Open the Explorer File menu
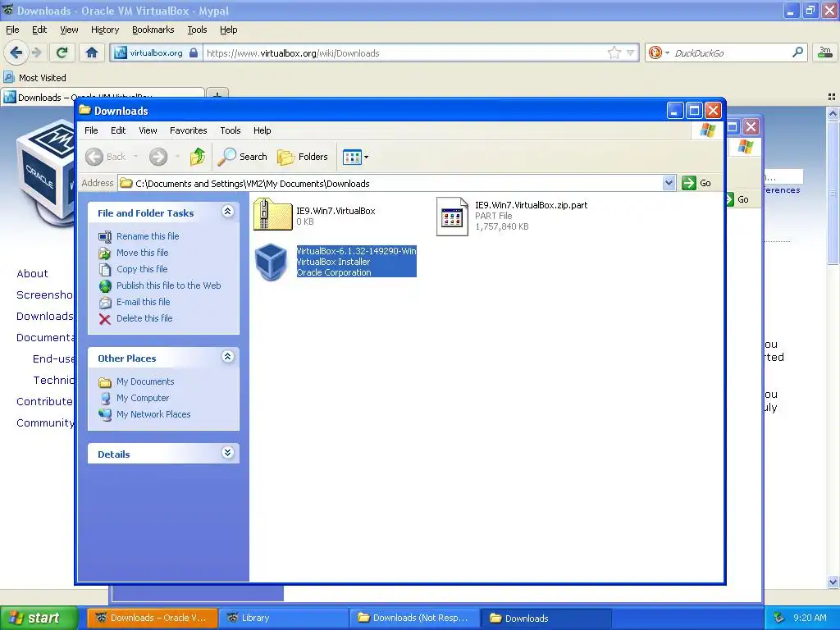840x630 pixels. (91, 130)
